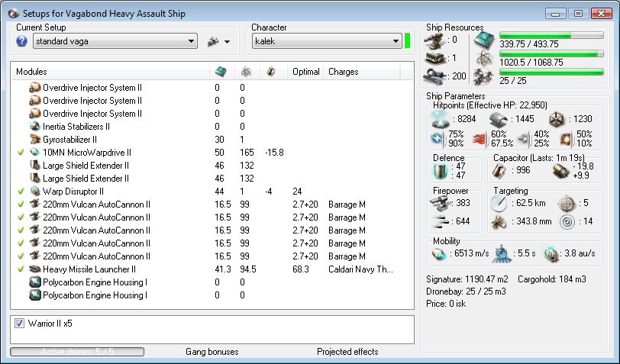Click the capacitor capacity icon showing 996
Image resolution: width=620 pixels, height=364 pixels.
pos(499,170)
